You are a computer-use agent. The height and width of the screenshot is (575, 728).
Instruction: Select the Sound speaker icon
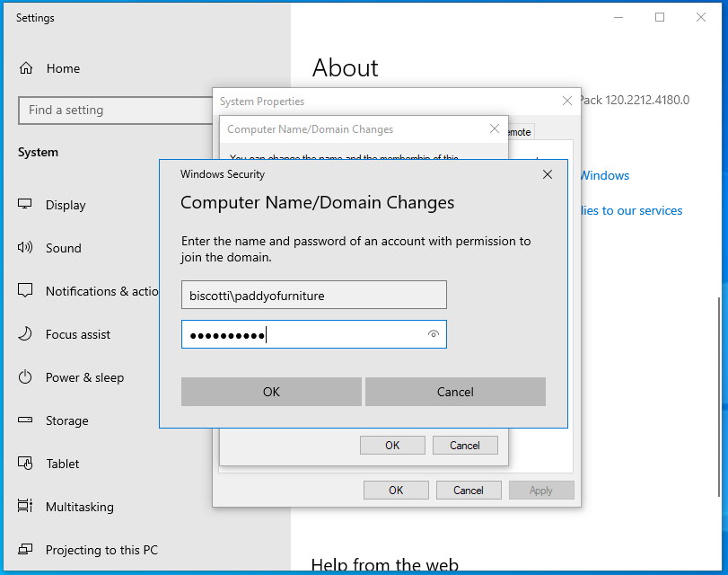[26, 248]
